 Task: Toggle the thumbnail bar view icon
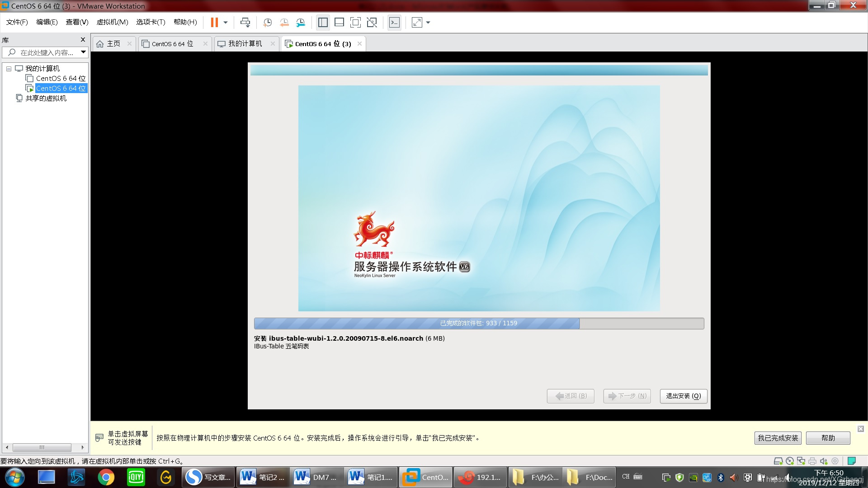pyautogui.click(x=339, y=22)
